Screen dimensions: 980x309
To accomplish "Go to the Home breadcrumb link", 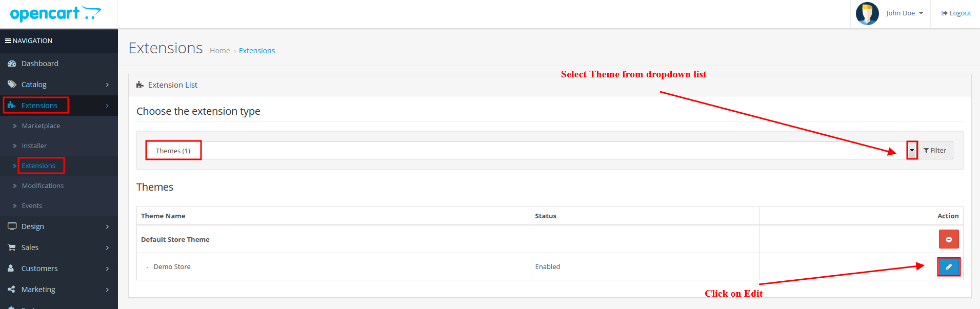I will [219, 51].
